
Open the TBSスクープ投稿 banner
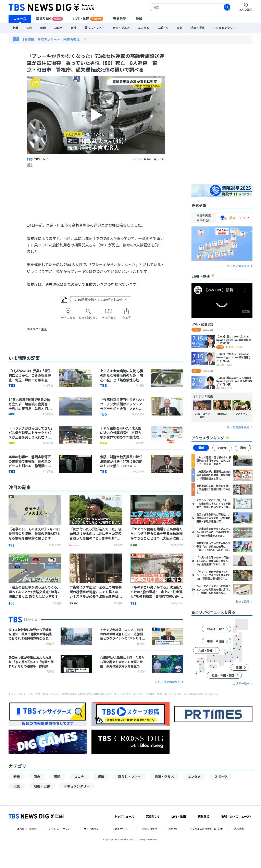pos(130,714)
